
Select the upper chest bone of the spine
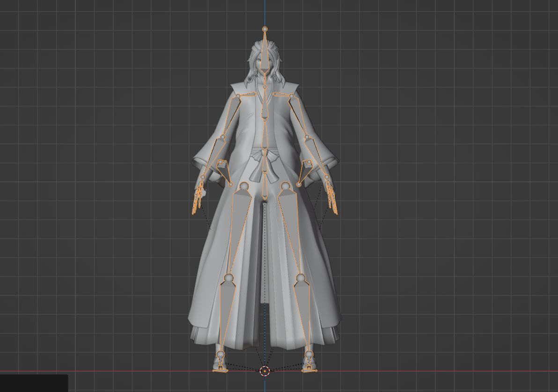tap(265, 103)
